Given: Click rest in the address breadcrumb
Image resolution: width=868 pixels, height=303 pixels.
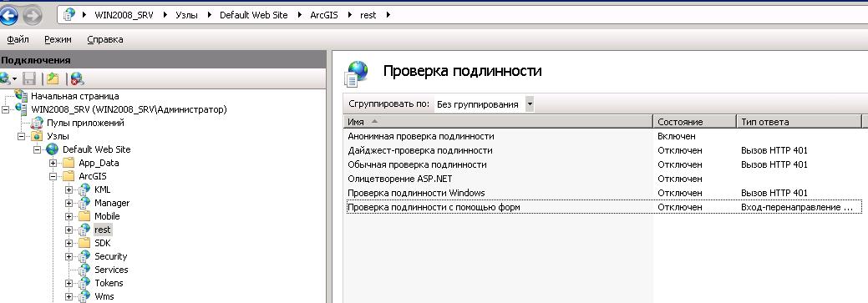Looking at the screenshot, I should [x=368, y=15].
